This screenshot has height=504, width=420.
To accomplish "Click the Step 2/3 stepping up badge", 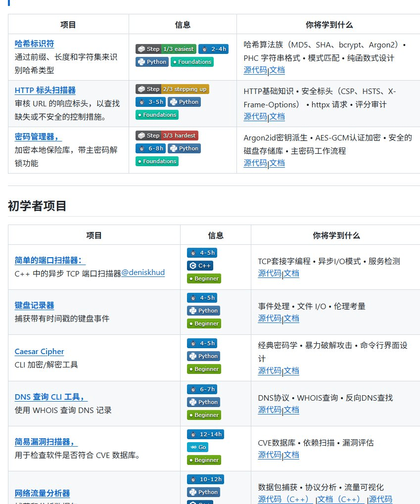I will [172, 89].
